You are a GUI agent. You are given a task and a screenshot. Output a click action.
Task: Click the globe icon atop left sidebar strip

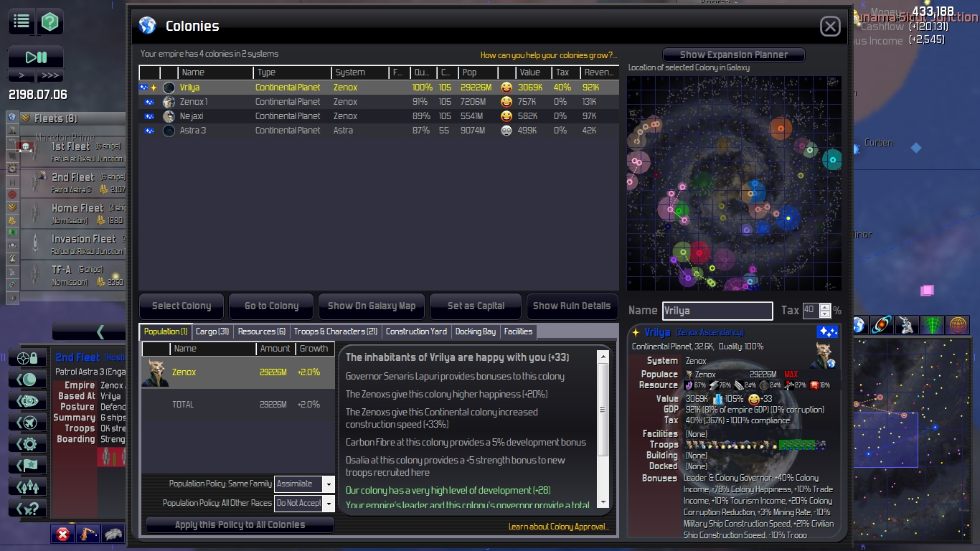pos(12,117)
